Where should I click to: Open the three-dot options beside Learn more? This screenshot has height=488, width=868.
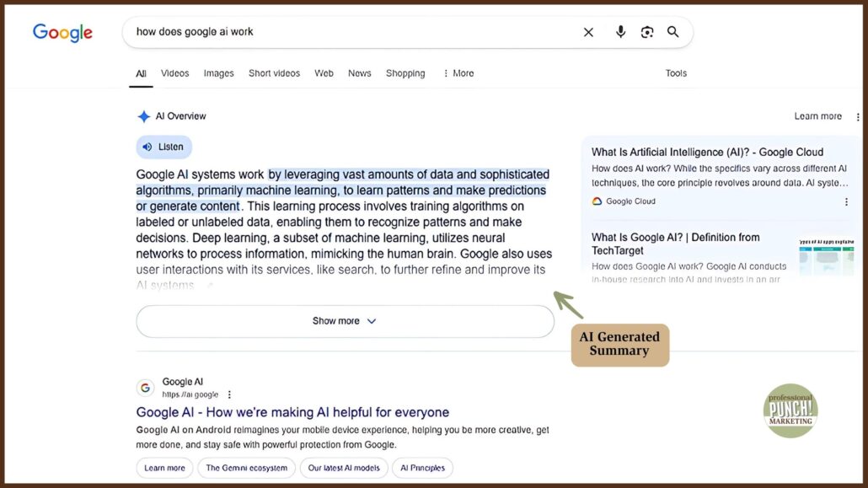point(857,116)
